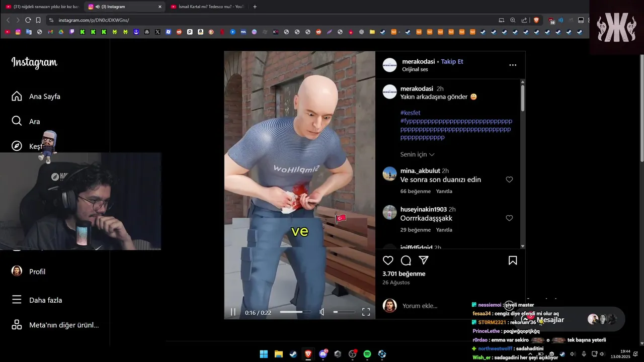Seek on the video progress bar

click(x=295, y=312)
